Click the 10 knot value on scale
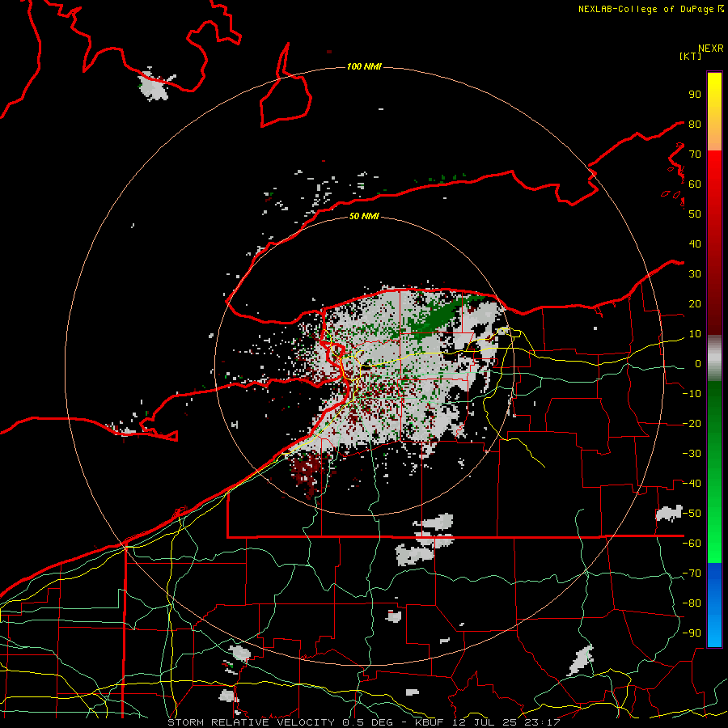Image resolution: width=728 pixels, height=728 pixels. tap(695, 334)
